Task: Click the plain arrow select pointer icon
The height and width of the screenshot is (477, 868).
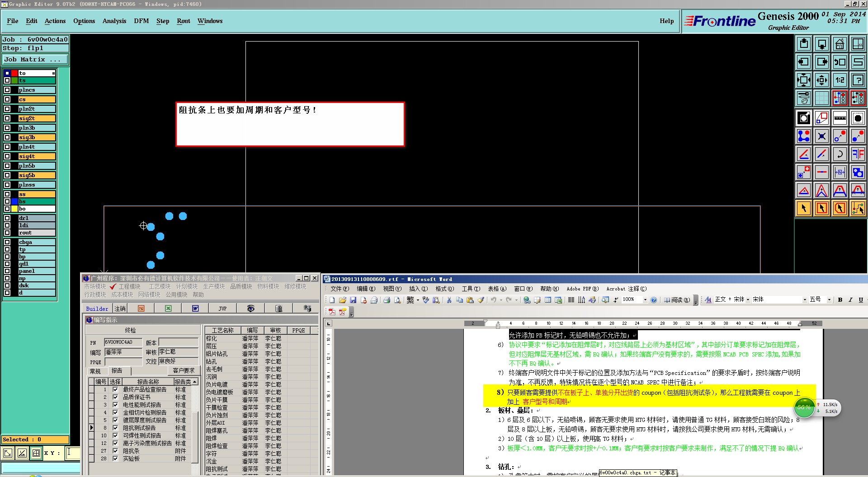Action: click(803, 208)
